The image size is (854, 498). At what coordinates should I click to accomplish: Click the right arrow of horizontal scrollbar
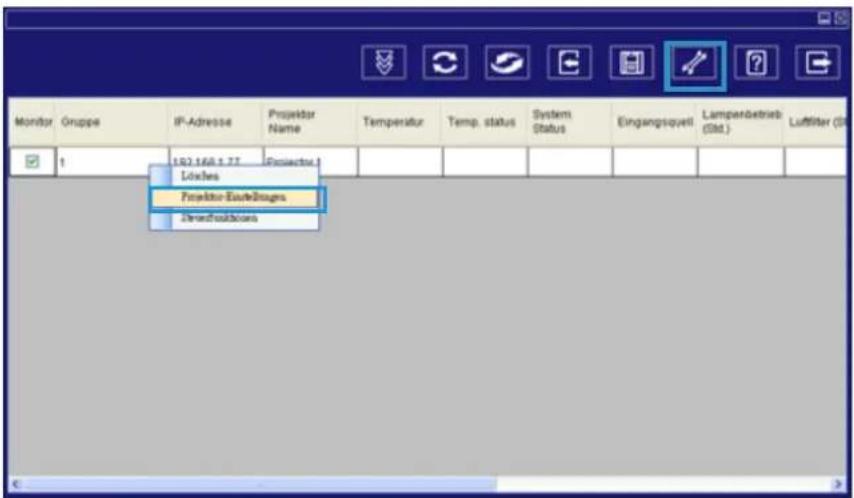(x=837, y=484)
